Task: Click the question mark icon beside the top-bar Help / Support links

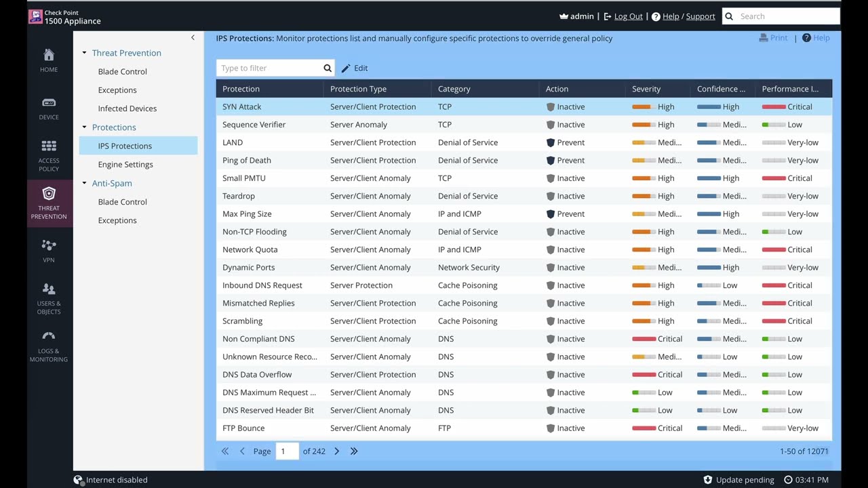Action: click(x=656, y=16)
